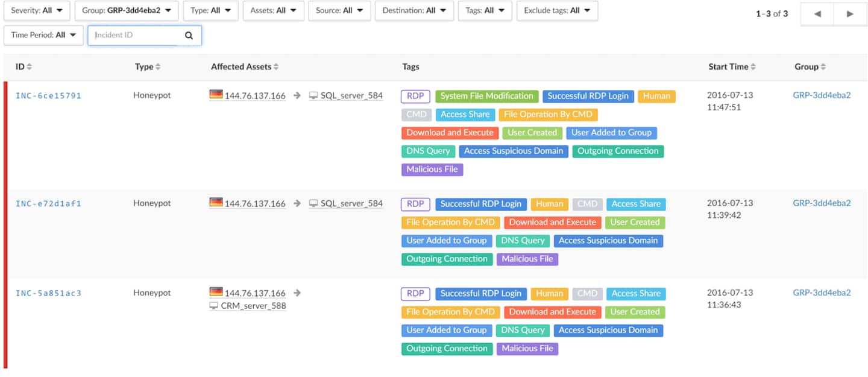Viewport: 868px width, 377px height.
Task: Select the purple Malicious File tag in first row
Action: click(x=432, y=169)
